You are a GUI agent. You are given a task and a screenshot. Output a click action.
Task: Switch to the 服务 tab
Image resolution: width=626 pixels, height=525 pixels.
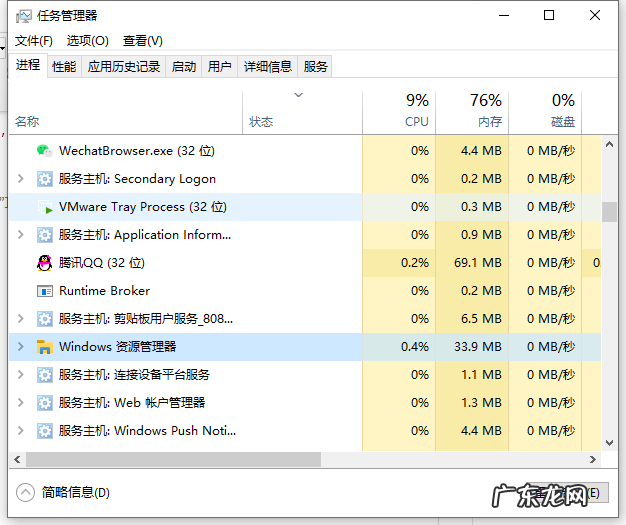point(315,67)
